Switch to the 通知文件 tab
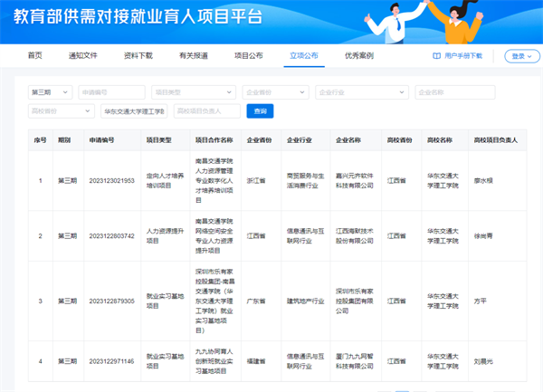 [83, 55]
